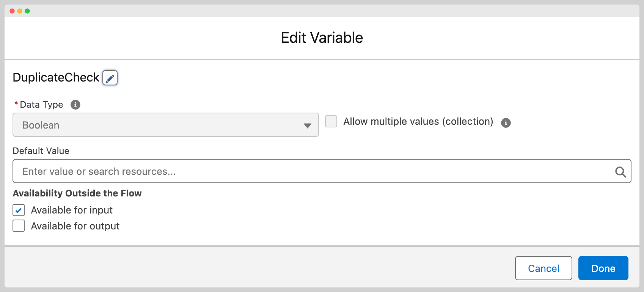Confirm changes with the Done button
Screen dimensions: 644x292
[x=603, y=268]
